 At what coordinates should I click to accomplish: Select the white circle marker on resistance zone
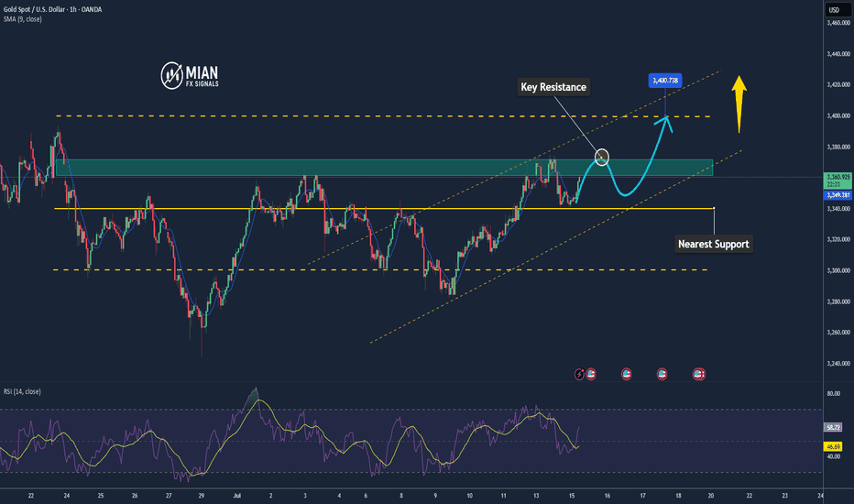coord(601,158)
